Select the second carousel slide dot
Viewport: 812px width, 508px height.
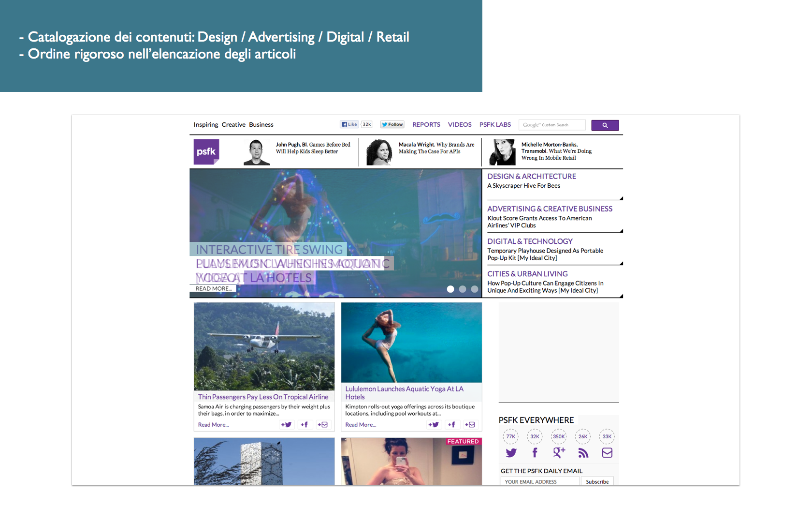[463, 289]
